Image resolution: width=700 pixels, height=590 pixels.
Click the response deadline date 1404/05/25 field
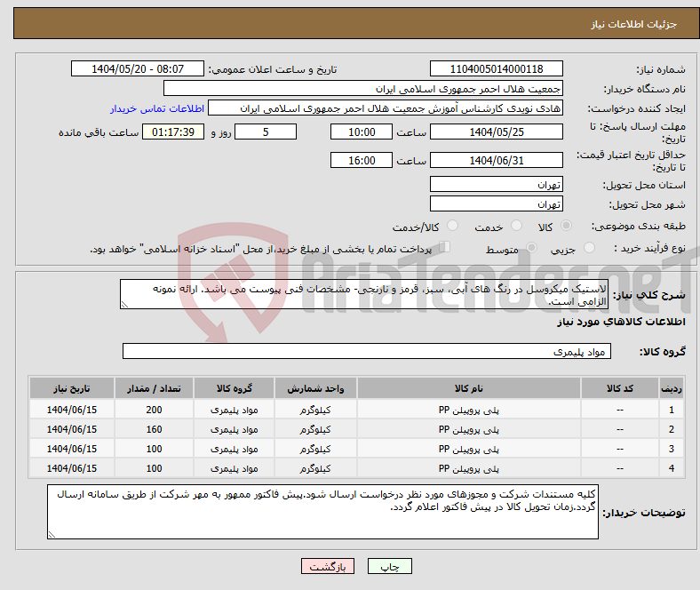coord(496,132)
